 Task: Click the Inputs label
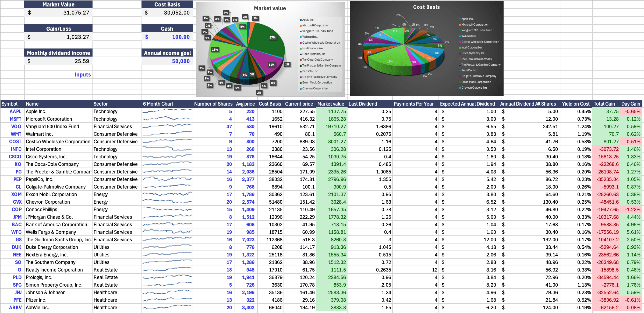[x=83, y=75]
